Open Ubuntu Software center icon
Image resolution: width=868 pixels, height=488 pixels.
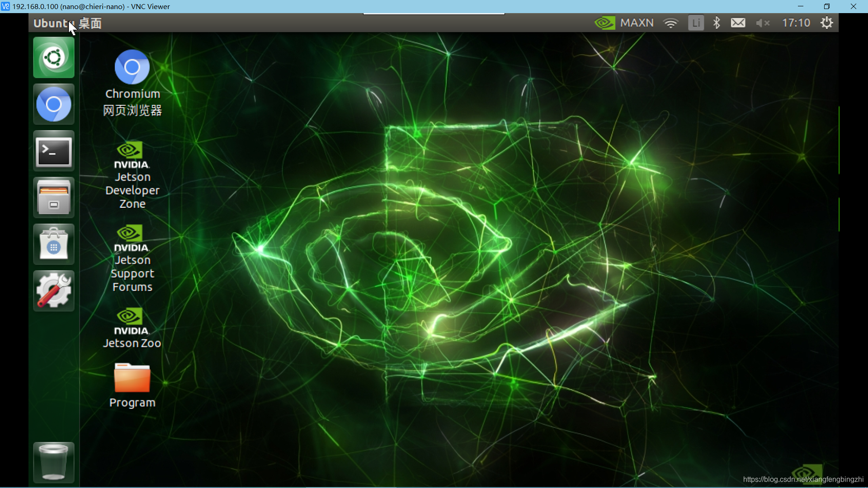pyautogui.click(x=53, y=244)
